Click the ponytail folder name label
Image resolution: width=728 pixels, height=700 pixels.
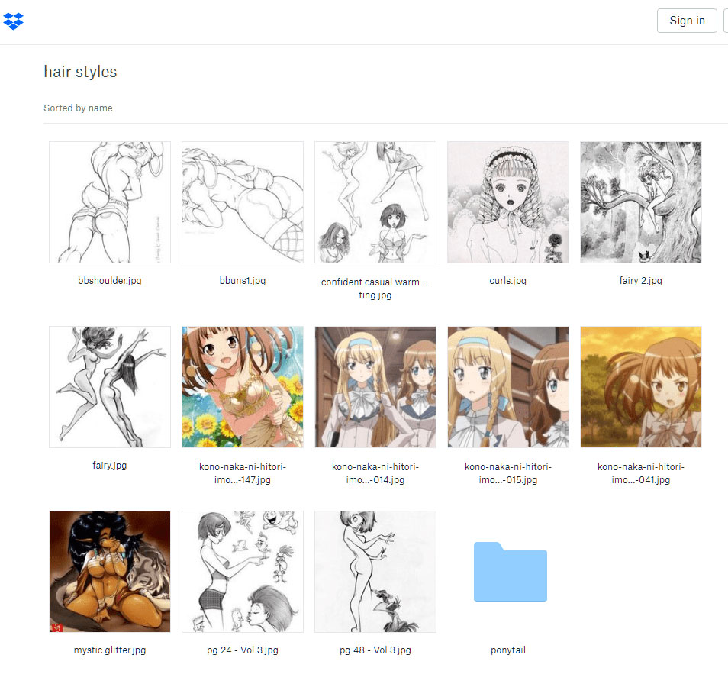click(x=507, y=650)
